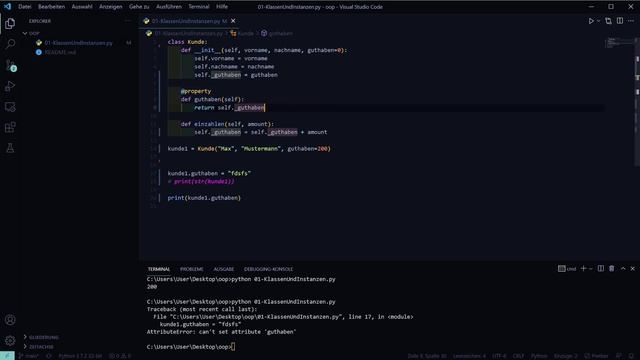Open changes compare icon in editor toolbar
Screen dimensions: 640x360
pos(609,21)
